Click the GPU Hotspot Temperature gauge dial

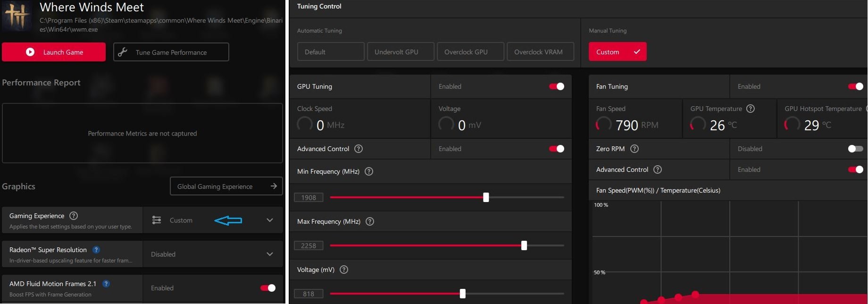pos(793,124)
